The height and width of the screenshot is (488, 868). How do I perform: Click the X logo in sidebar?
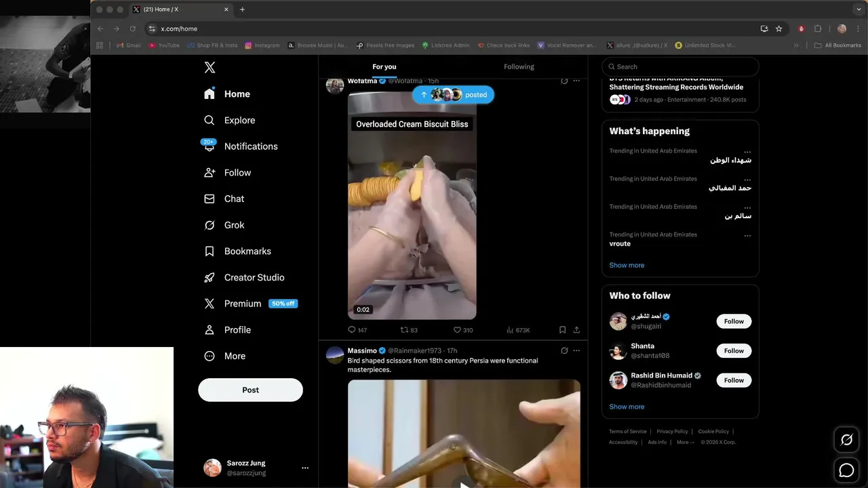click(210, 68)
